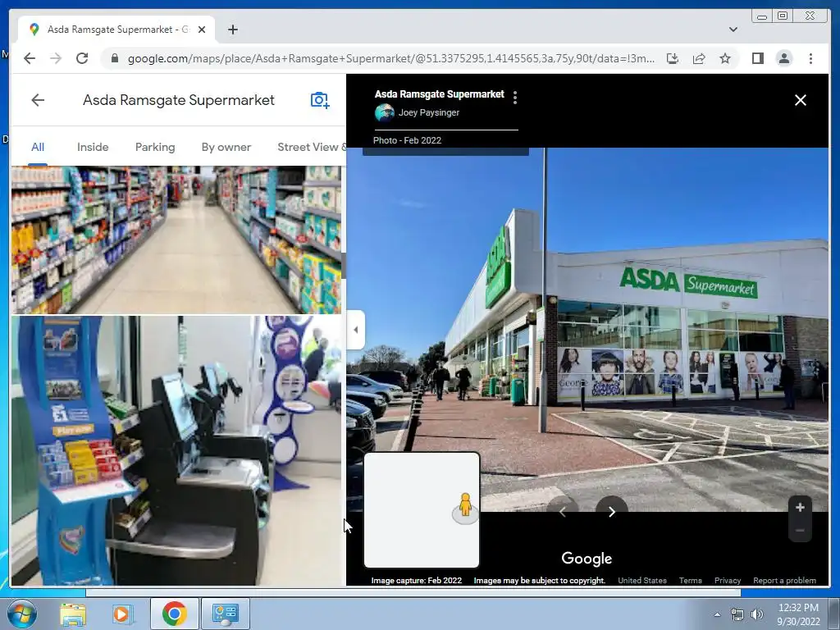Click the Asda Ramsgate Supermarket viewer title
Image resolution: width=840 pixels, height=630 pixels.
coord(440,94)
